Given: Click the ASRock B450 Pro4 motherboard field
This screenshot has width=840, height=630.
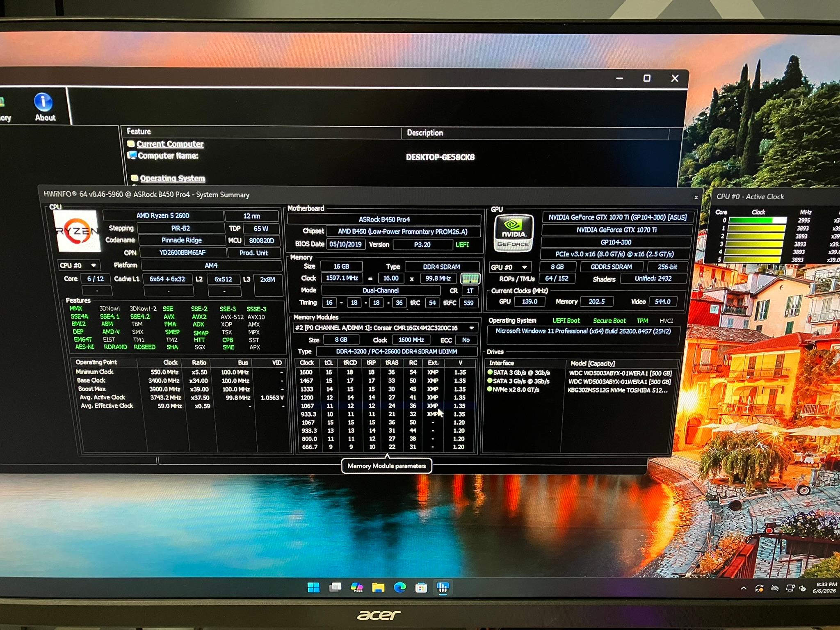Looking at the screenshot, I should (x=384, y=219).
